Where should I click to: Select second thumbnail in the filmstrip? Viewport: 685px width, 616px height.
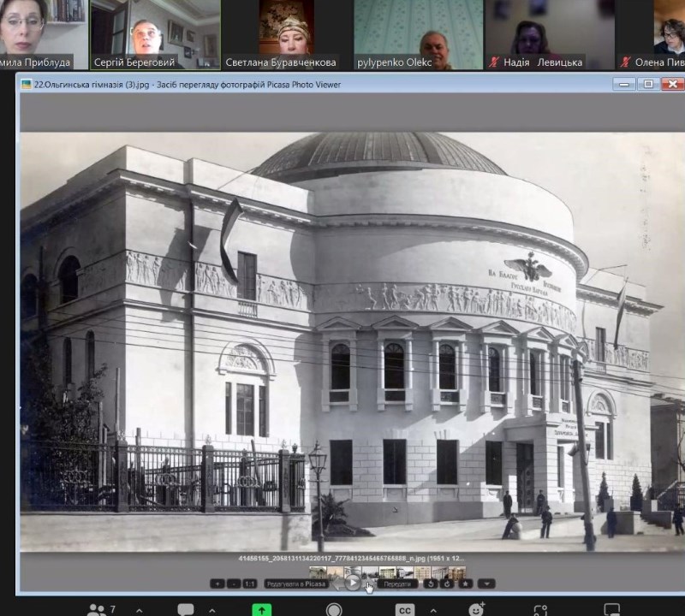point(336,572)
